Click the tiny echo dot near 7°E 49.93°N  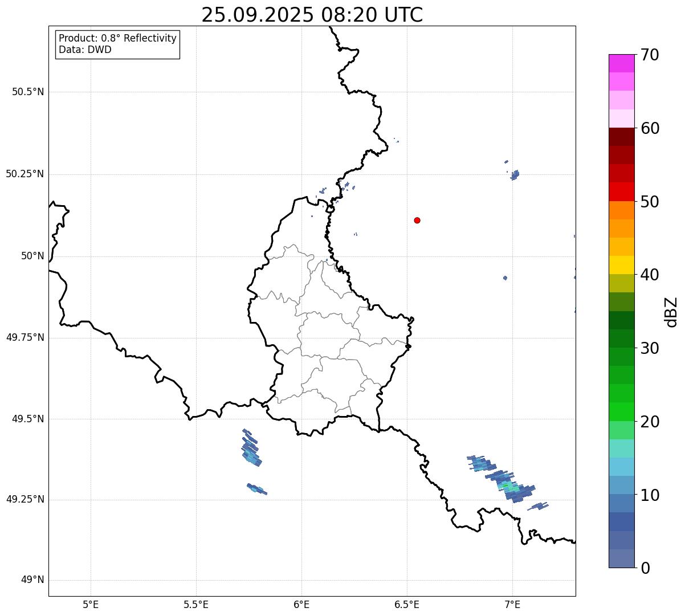coord(505,278)
